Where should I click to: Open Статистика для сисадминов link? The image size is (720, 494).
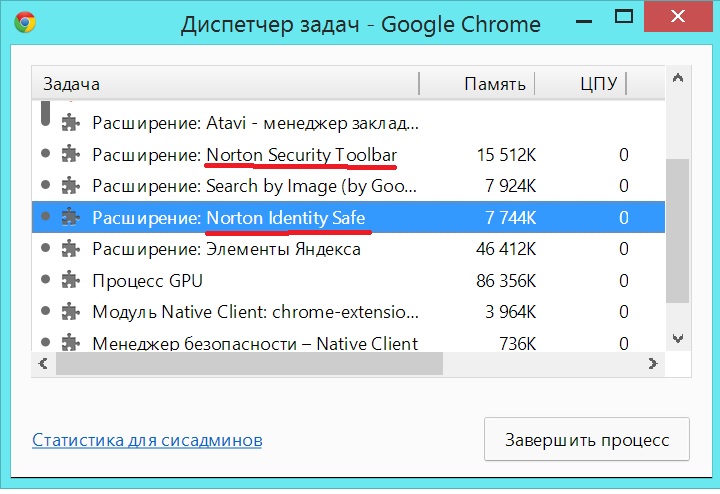147,440
